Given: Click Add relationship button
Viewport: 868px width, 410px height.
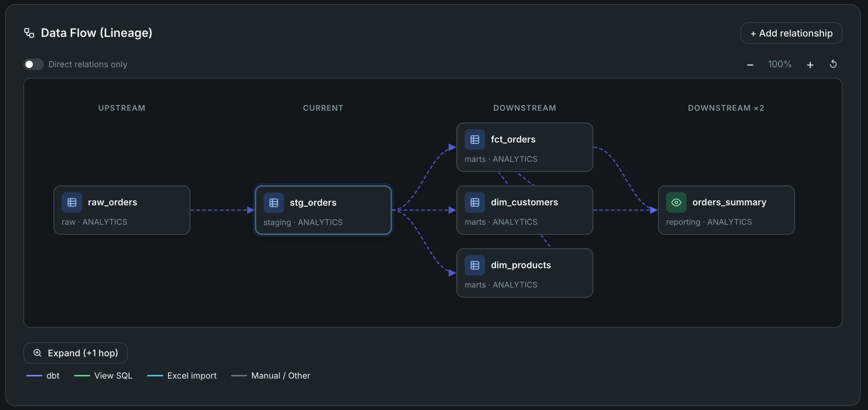Looking at the screenshot, I should click(791, 33).
